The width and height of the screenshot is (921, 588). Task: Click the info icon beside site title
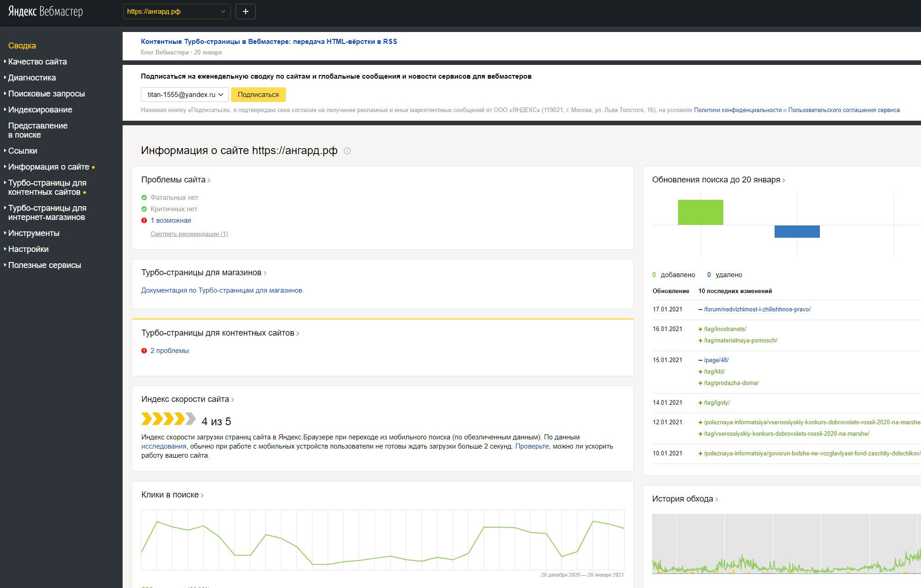[x=347, y=151]
